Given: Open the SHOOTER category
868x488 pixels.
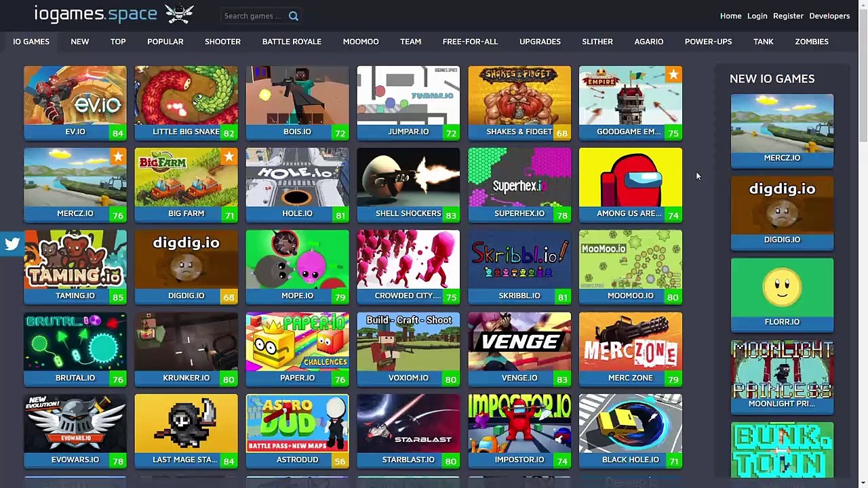Looking at the screenshot, I should tap(222, 41).
